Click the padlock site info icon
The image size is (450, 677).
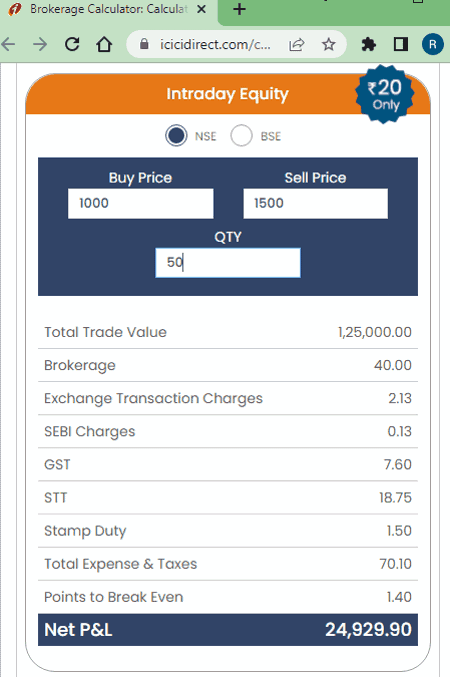pyautogui.click(x=144, y=44)
